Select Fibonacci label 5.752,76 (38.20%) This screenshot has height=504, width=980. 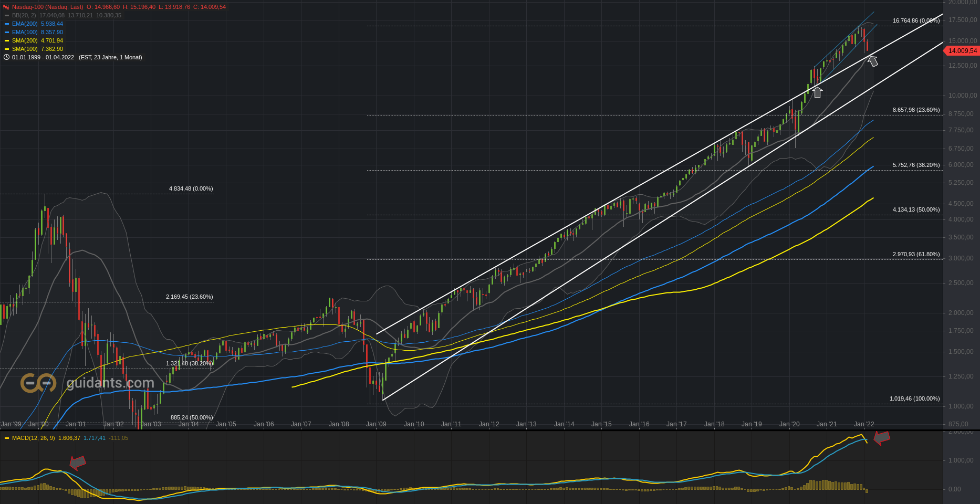916,165
